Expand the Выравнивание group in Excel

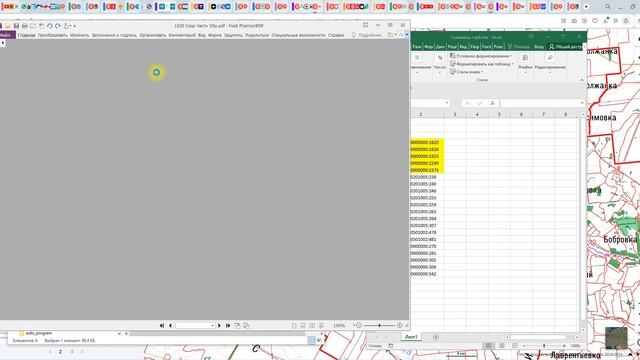point(419,64)
